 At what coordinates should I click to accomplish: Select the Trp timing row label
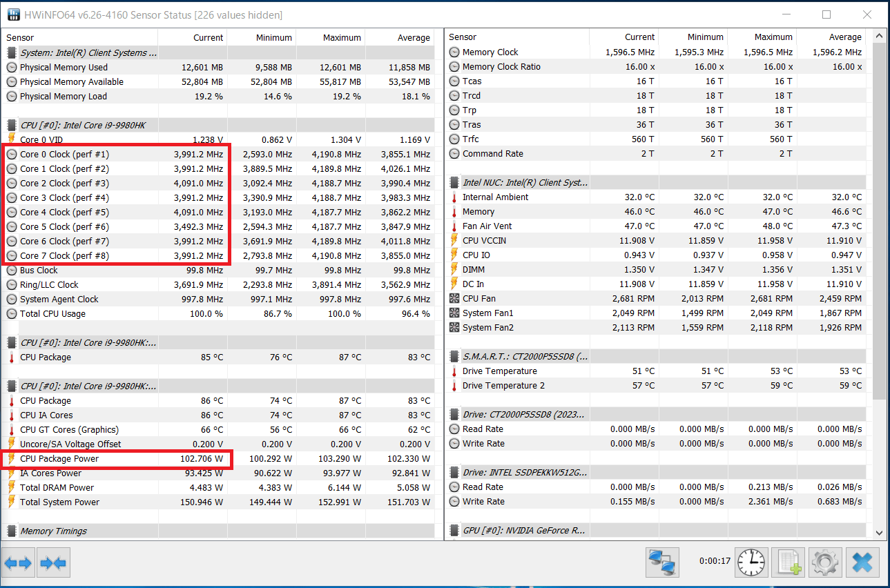470,110
